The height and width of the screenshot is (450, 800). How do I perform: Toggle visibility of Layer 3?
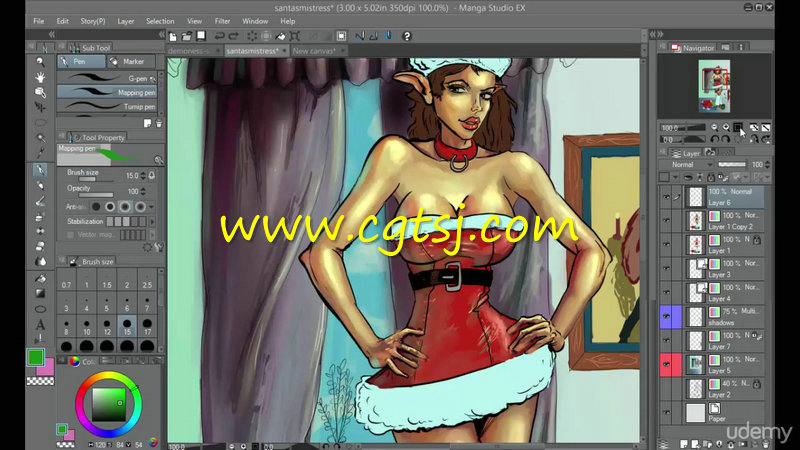point(666,268)
